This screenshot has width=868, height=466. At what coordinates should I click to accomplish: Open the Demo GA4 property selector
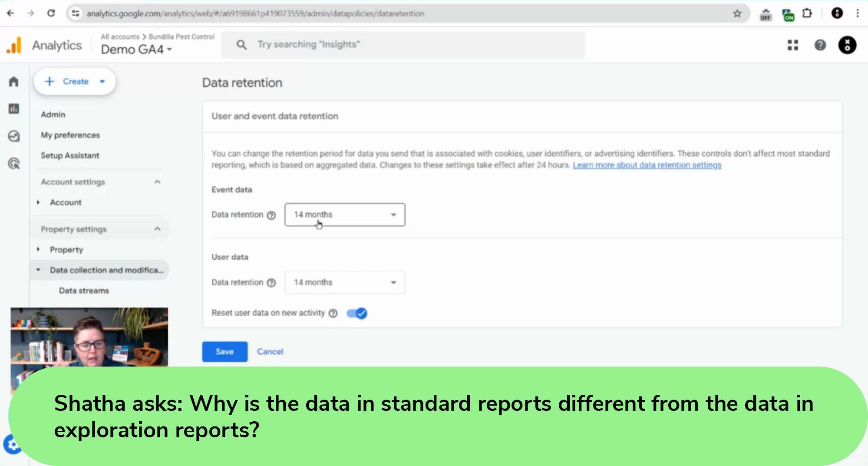(136, 50)
